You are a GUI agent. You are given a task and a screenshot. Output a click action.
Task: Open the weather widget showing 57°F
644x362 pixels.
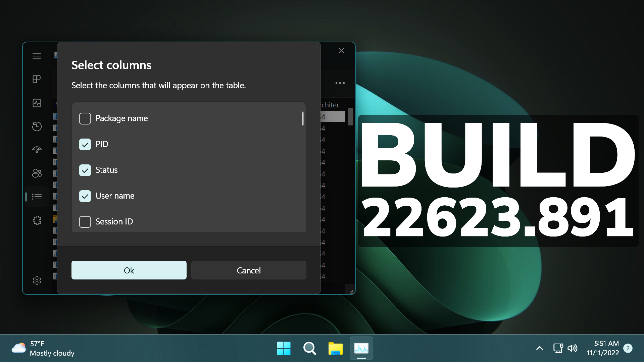[37, 348]
